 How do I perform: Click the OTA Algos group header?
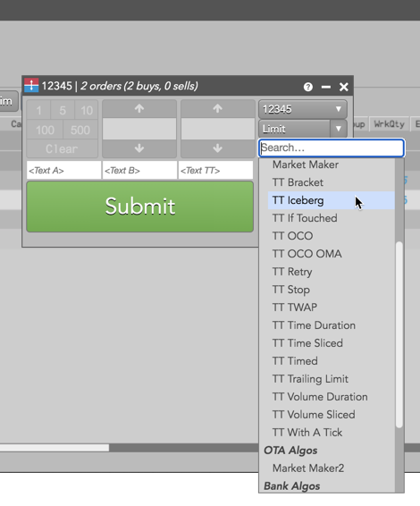290,451
